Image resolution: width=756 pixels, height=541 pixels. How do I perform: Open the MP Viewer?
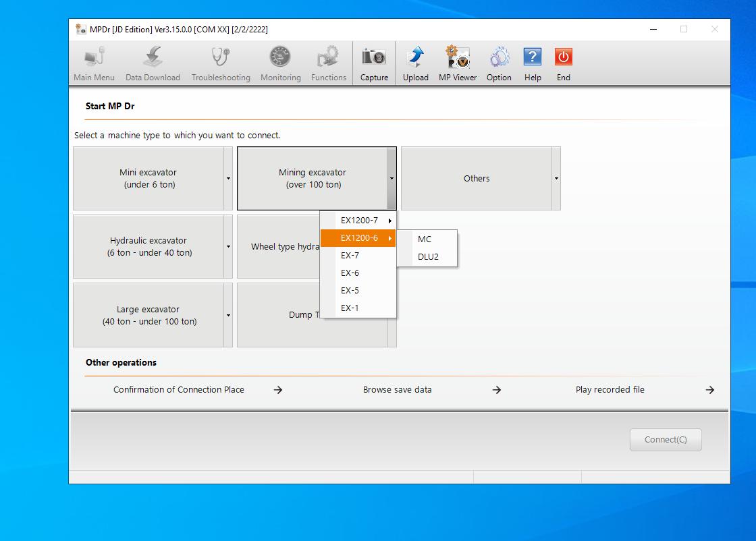tap(457, 62)
